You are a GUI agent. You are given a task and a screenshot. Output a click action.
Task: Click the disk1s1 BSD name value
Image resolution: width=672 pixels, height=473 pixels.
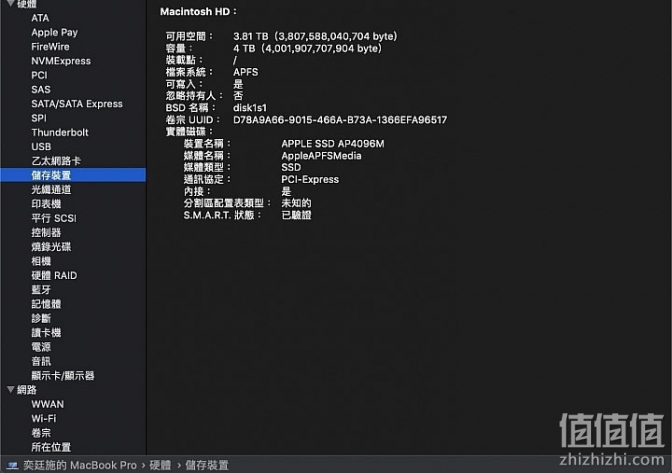point(250,108)
